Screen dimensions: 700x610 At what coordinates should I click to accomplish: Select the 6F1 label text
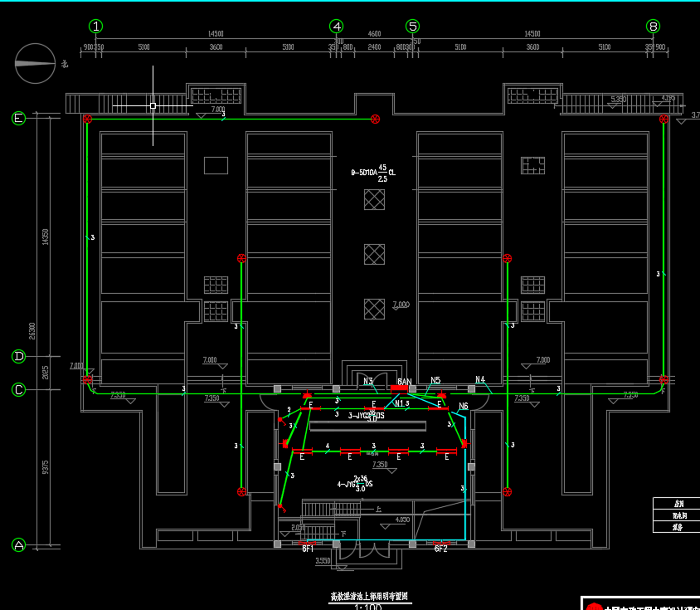[x=308, y=549]
